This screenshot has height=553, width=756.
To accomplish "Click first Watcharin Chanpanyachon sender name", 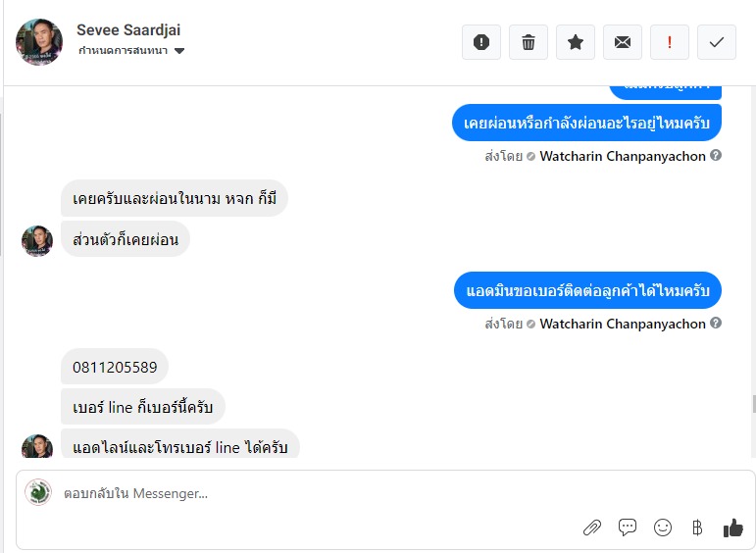I will (623, 156).
